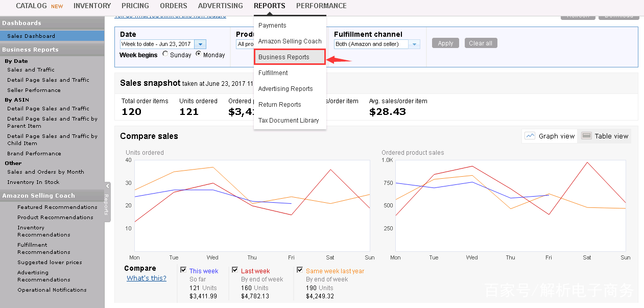The height and width of the screenshot is (308, 644).
Task: Choose Tax Document Library menu entry
Action: [x=290, y=121]
